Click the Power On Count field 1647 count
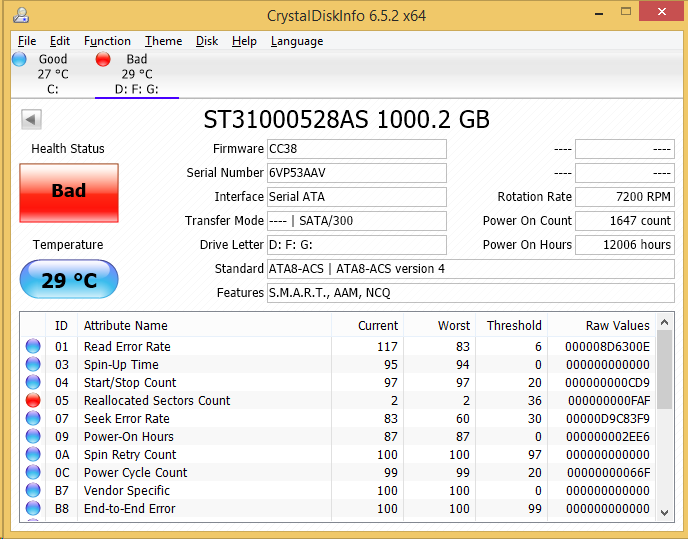Viewport: 690px width, 540px height. [625, 221]
